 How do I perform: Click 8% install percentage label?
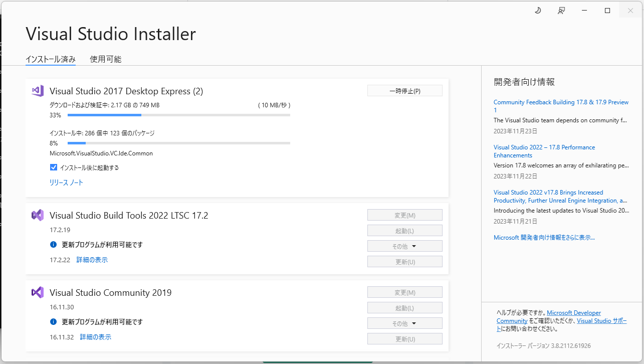54,143
